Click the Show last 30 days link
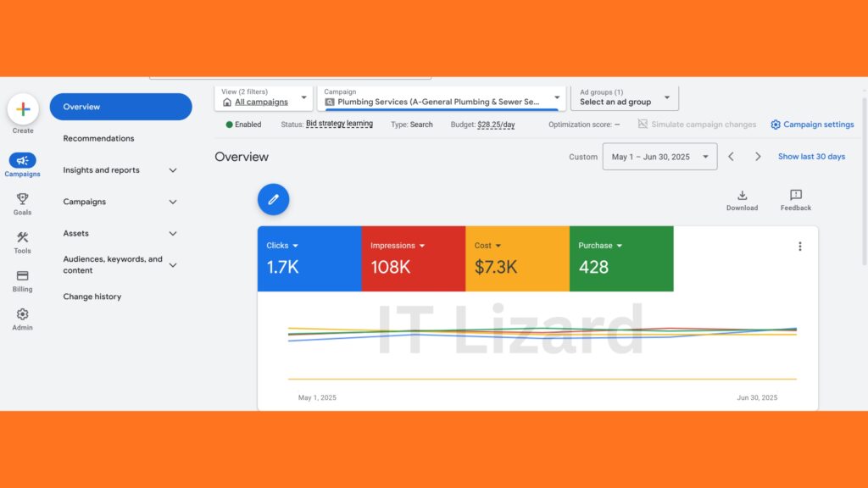The image size is (868, 488). click(x=811, y=157)
